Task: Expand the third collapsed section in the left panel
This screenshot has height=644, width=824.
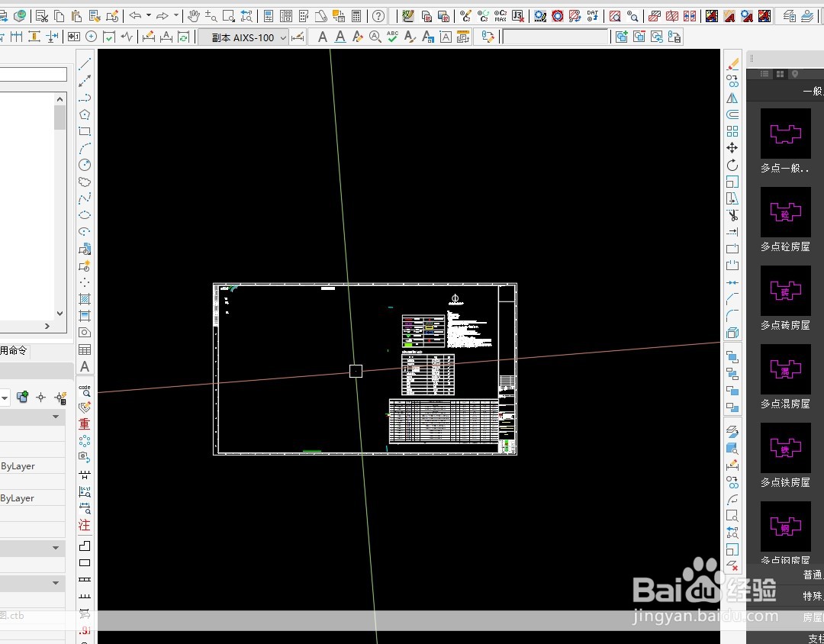Action: point(56,583)
